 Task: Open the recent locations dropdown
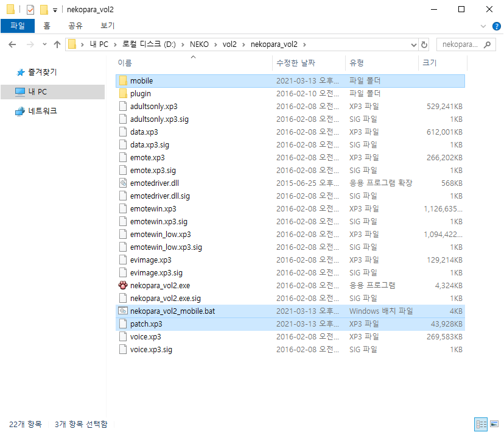pyautogui.click(x=44, y=44)
